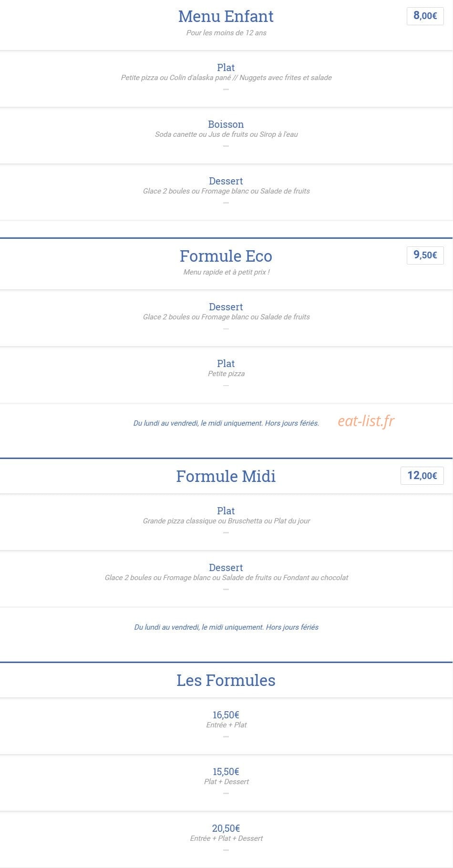This screenshot has width=453, height=868.
Task: Open the eat-list.fr watermark link
Action: point(366,421)
